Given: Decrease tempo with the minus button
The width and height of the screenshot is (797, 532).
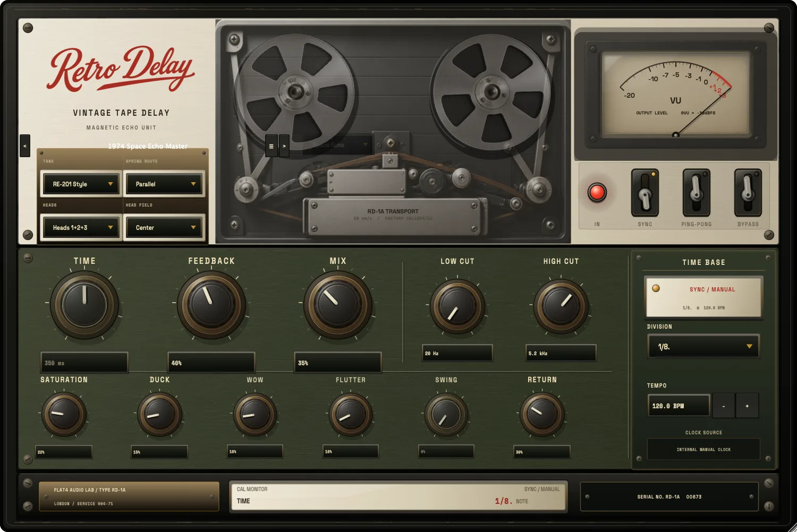Looking at the screenshot, I should point(723,406).
